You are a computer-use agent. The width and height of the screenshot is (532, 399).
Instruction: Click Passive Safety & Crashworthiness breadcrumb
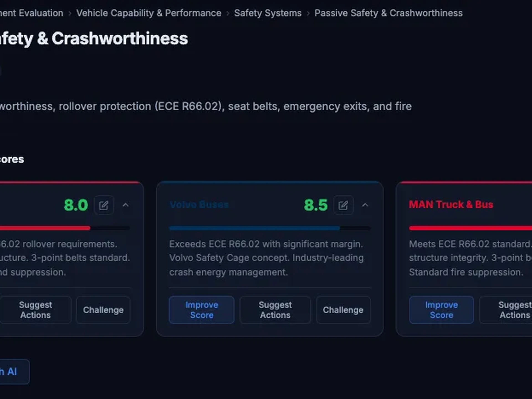[388, 13]
